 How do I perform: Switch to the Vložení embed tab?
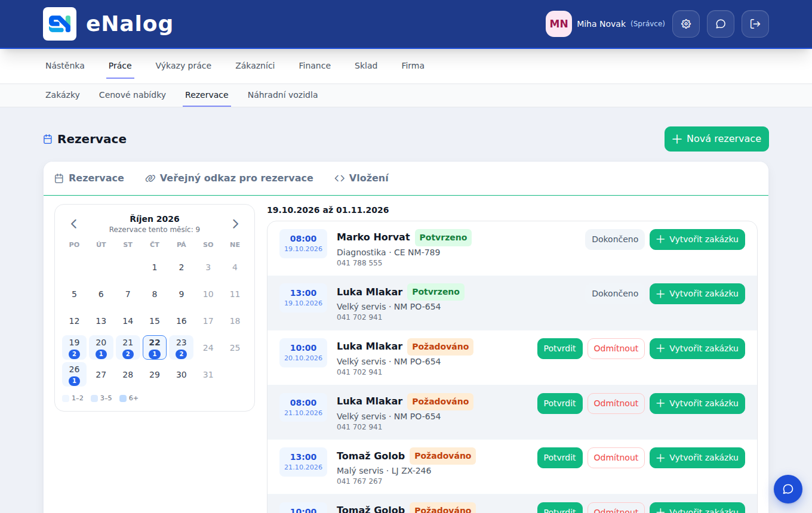[x=362, y=178]
